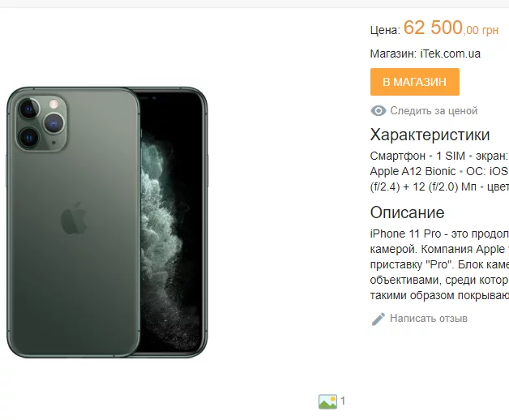Click the photo count number "1"
The width and height of the screenshot is (509, 420).
click(x=343, y=401)
